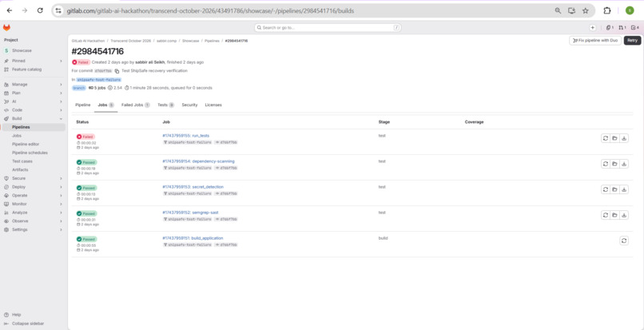Screen dimensions: 644x330
Task: Expand the AI sidebar section
Action: [33, 101]
